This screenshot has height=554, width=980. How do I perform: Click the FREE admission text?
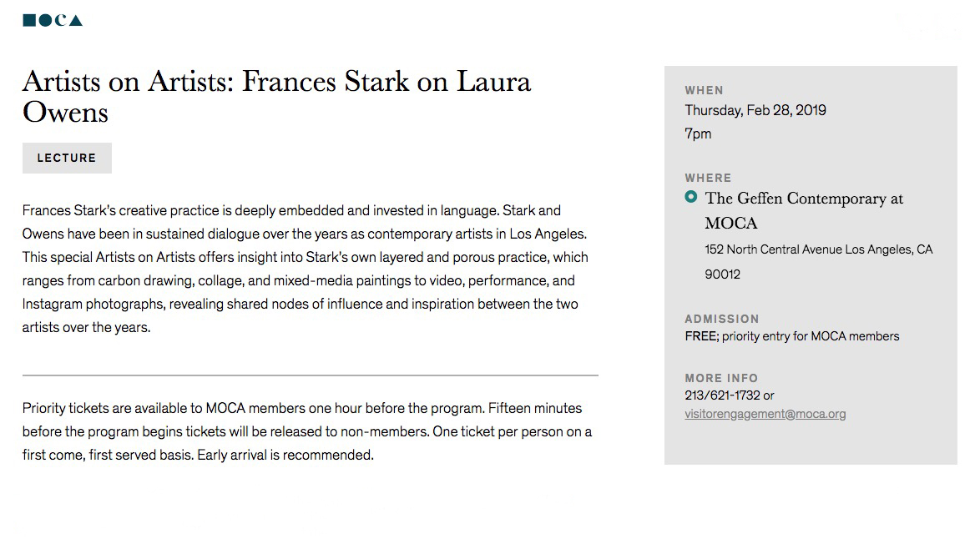pos(792,336)
